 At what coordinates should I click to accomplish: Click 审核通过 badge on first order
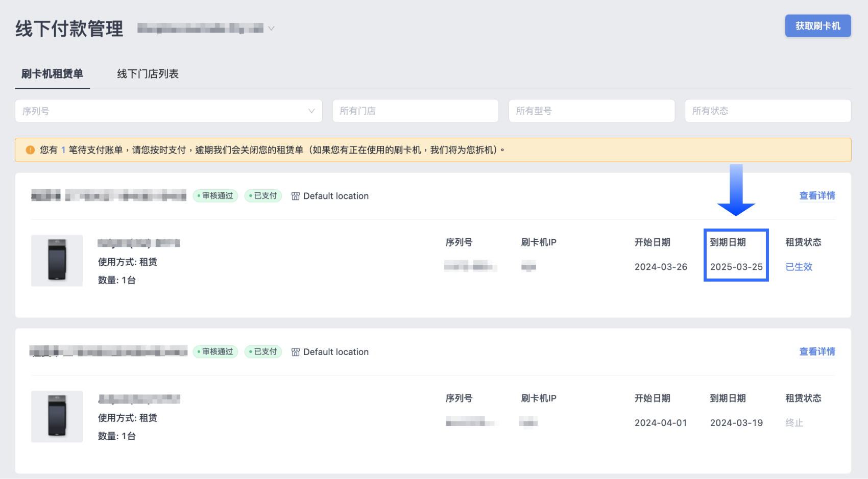pyautogui.click(x=215, y=196)
